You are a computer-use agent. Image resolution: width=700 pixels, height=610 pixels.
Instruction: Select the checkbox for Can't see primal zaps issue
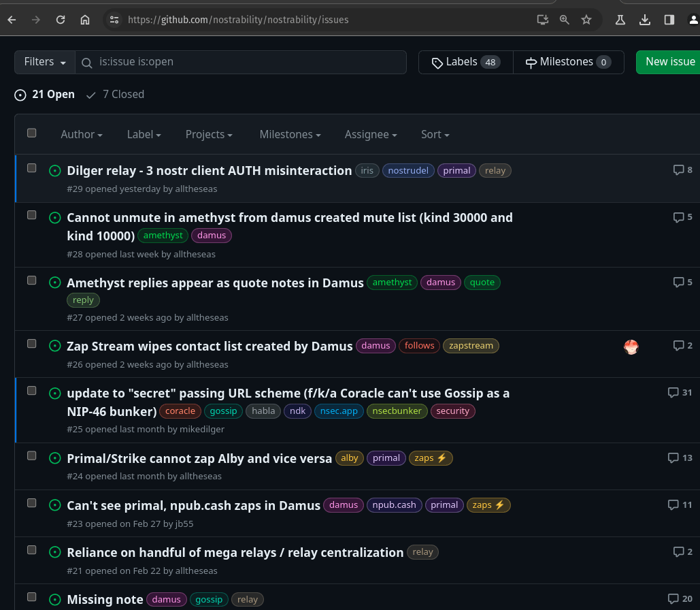[32, 503]
